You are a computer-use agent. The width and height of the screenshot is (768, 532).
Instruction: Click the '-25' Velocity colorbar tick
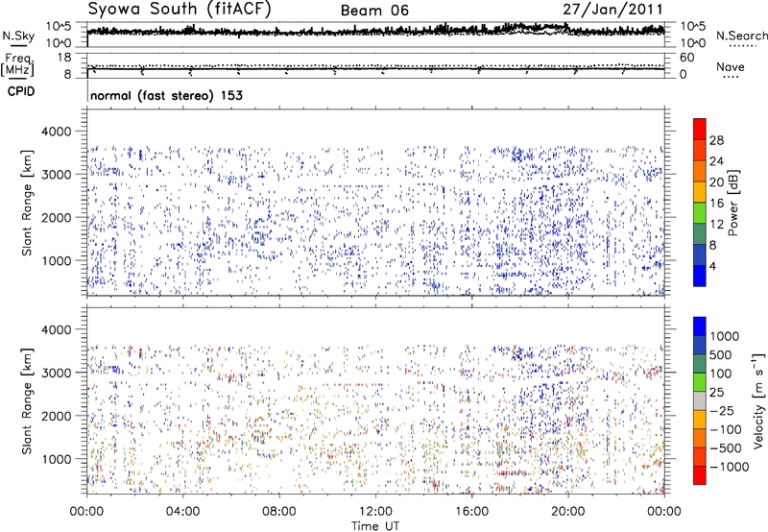click(x=722, y=410)
